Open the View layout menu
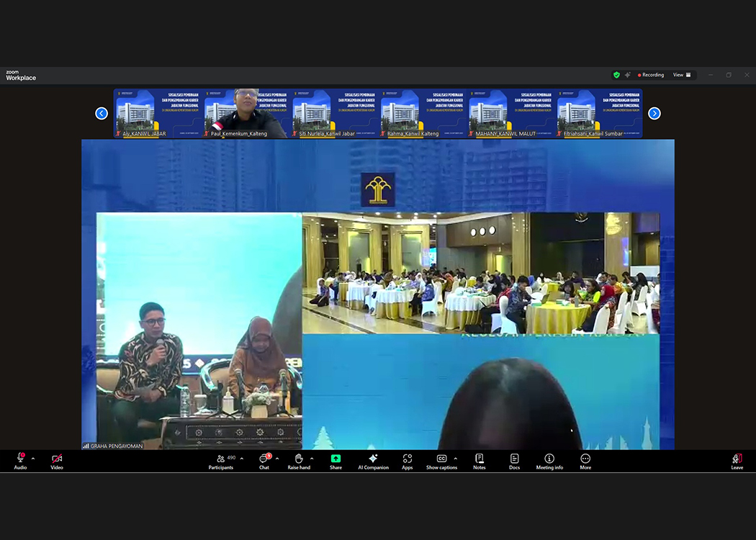Image resolution: width=756 pixels, height=540 pixels. tap(681, 75)
